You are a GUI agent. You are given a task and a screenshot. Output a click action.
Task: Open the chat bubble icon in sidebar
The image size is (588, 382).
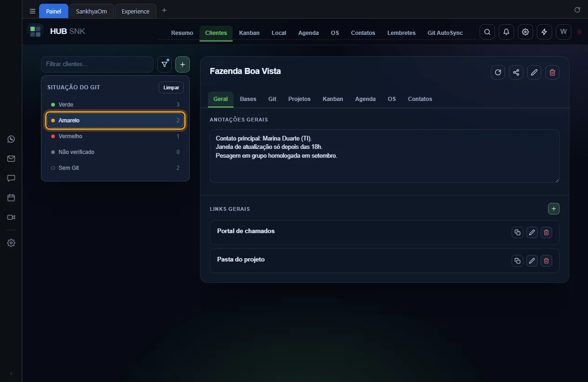tap(11, 178)
